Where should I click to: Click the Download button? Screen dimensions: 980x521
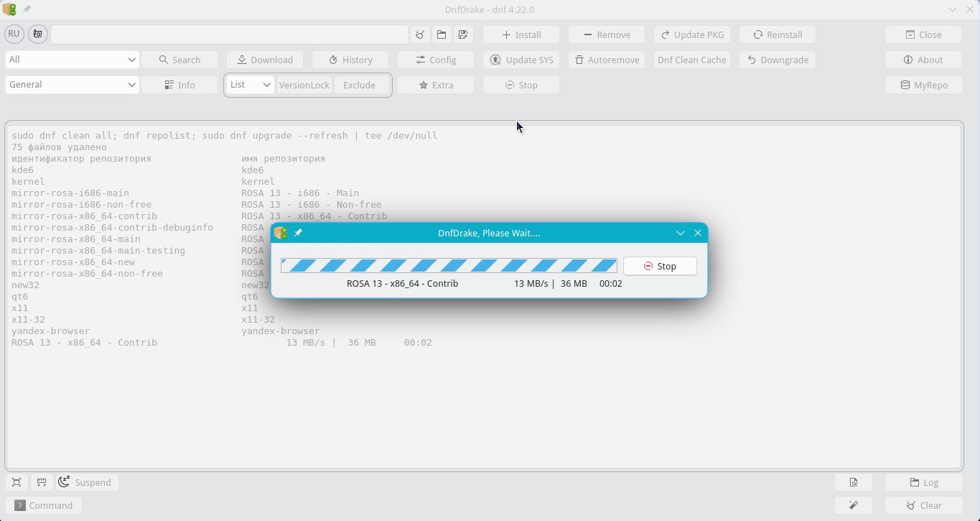[265, 60]
